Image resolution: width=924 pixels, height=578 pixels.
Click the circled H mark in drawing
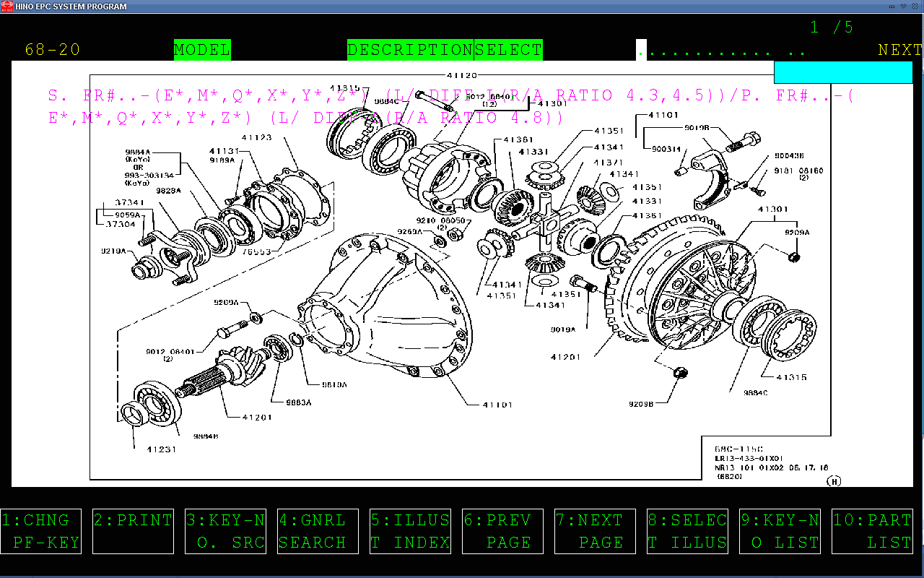click(x=834, y=481)
